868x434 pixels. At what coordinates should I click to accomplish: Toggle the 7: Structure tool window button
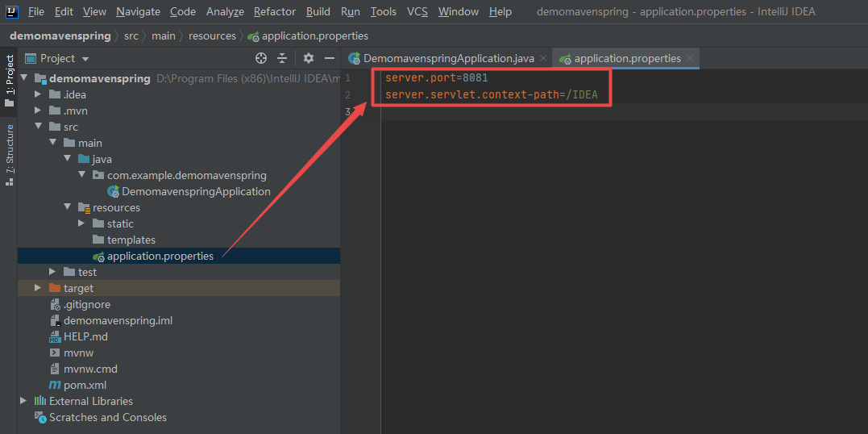click(9, 155)
